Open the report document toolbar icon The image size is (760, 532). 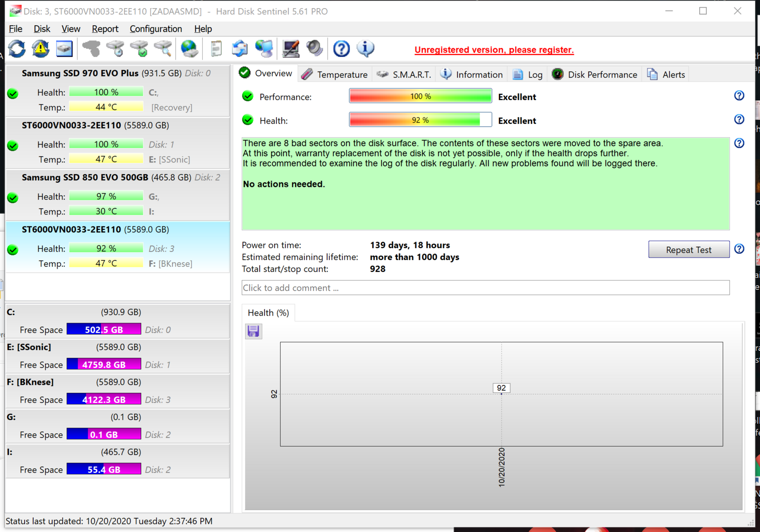point(216,49)
